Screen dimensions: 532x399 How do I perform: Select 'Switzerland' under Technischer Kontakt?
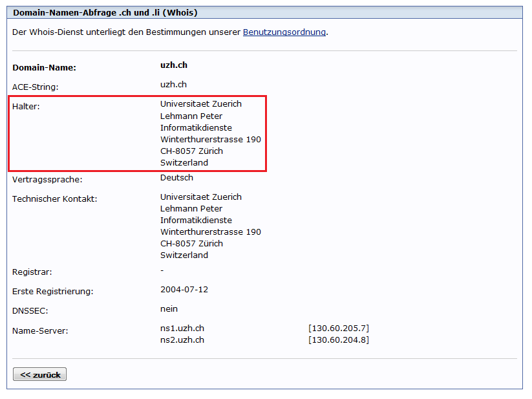click(x=184, y=255)
